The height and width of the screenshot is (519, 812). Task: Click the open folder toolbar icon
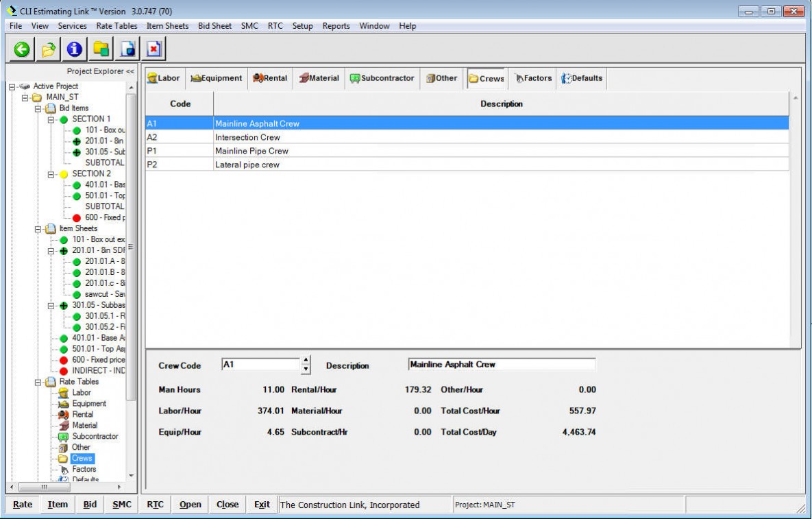[x=48, y=50]
